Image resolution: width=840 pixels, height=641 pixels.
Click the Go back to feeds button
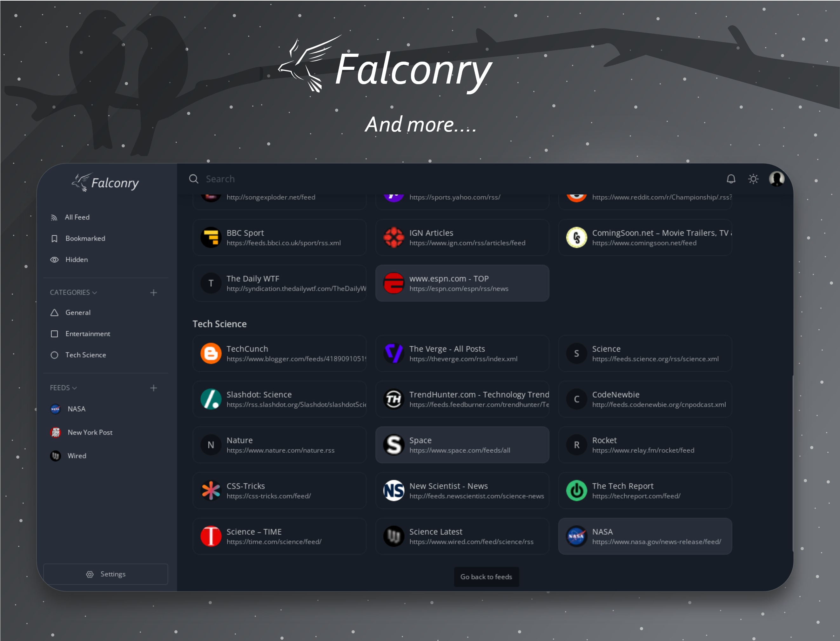pos(487,577)
